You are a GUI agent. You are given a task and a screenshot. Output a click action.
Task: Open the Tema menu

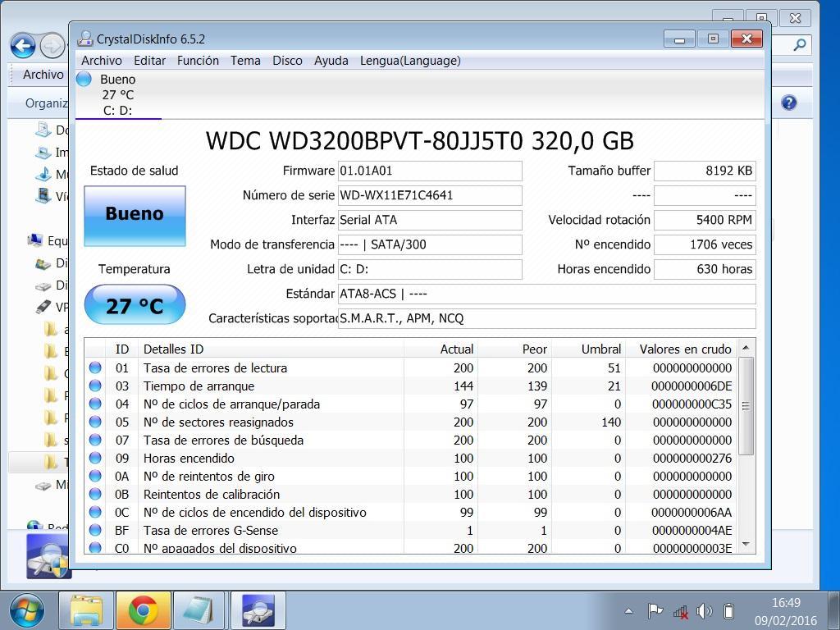(x=245, y=61)
